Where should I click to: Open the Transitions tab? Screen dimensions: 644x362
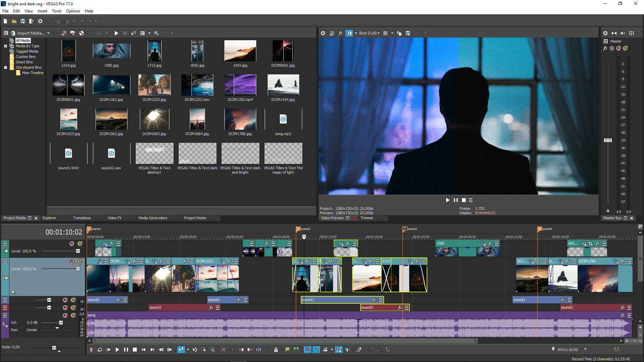[x=82, y=218]
